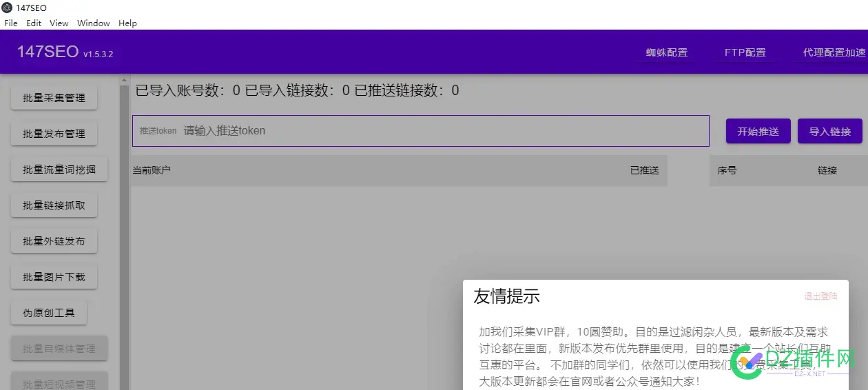Click the 友情提示 dialog heading

pos(506,296)
